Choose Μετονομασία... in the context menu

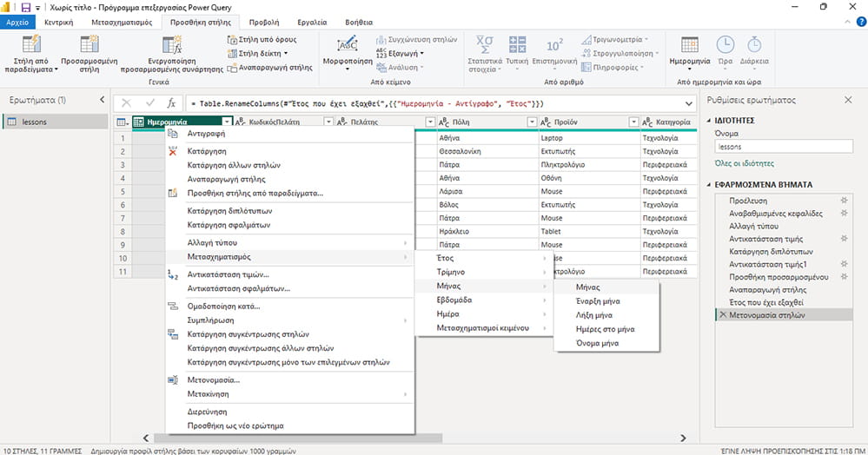tap(290, 379)
